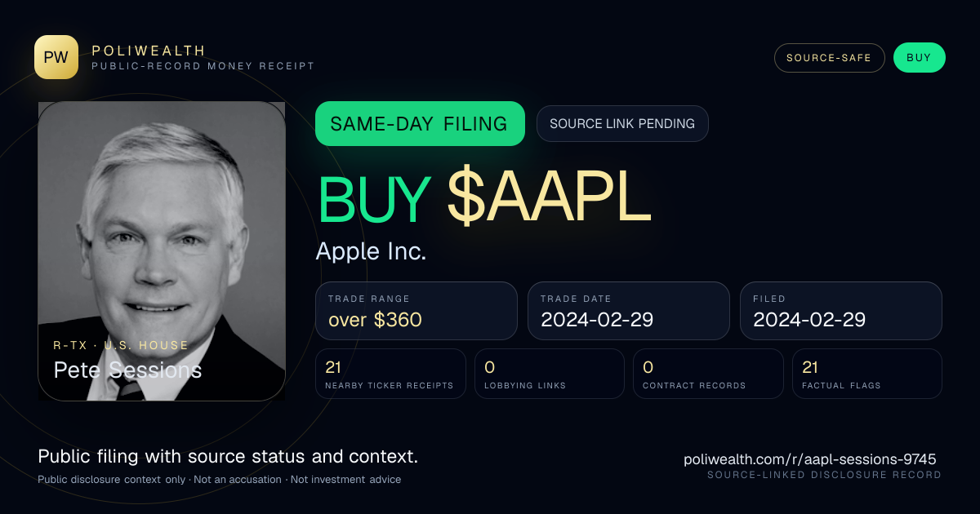
Task: Click the Pete Sessions name label
Action: [127, 370]
